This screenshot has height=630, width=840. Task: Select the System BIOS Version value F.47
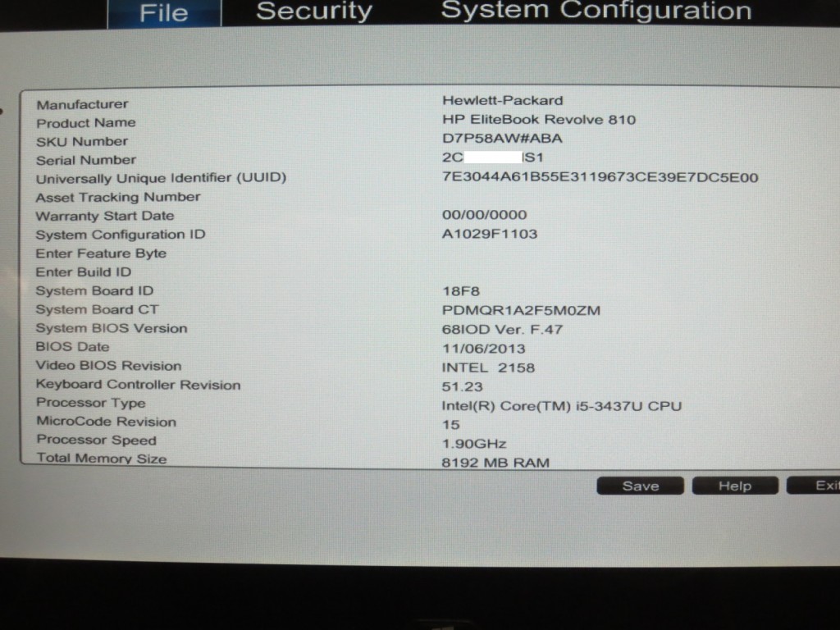click(502, 329)
